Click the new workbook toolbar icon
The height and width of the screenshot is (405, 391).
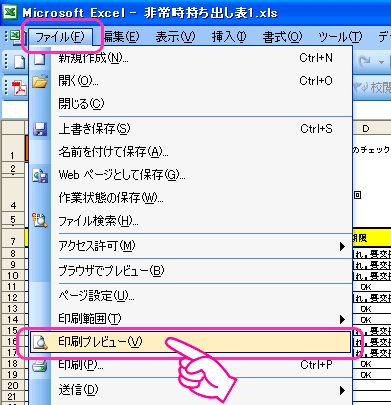[x=19, y=62]
